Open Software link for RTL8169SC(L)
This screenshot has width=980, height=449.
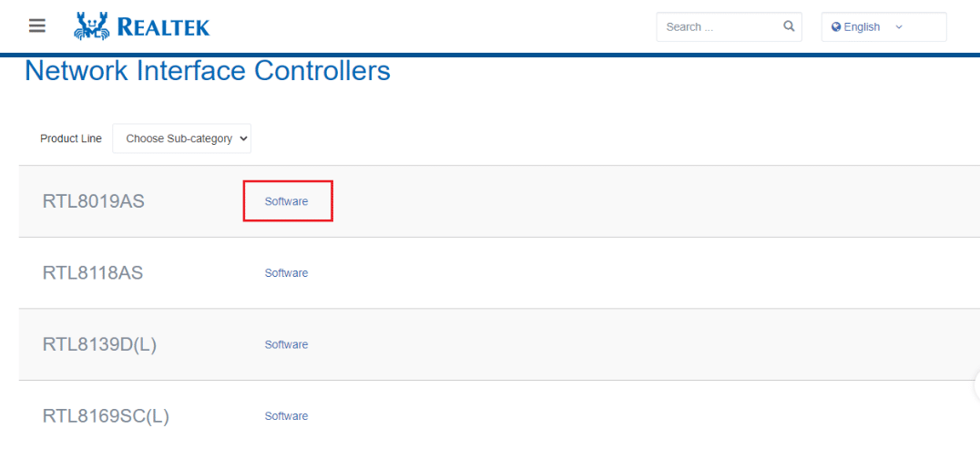[x=286, y=416]
